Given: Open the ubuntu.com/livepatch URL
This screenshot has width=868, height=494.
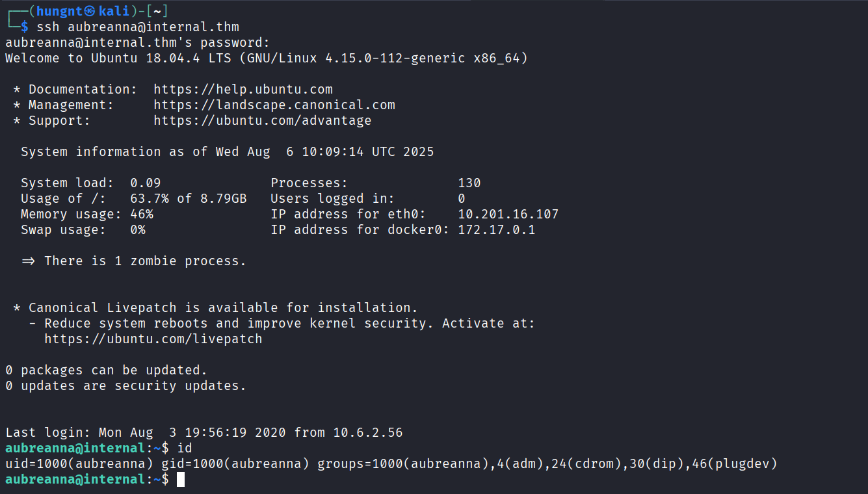Looking at the screenshot, I should (x=153, y=339).
